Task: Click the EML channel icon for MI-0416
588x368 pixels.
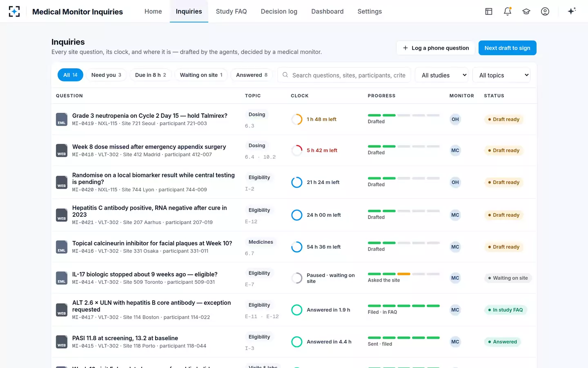Action: 62,247
